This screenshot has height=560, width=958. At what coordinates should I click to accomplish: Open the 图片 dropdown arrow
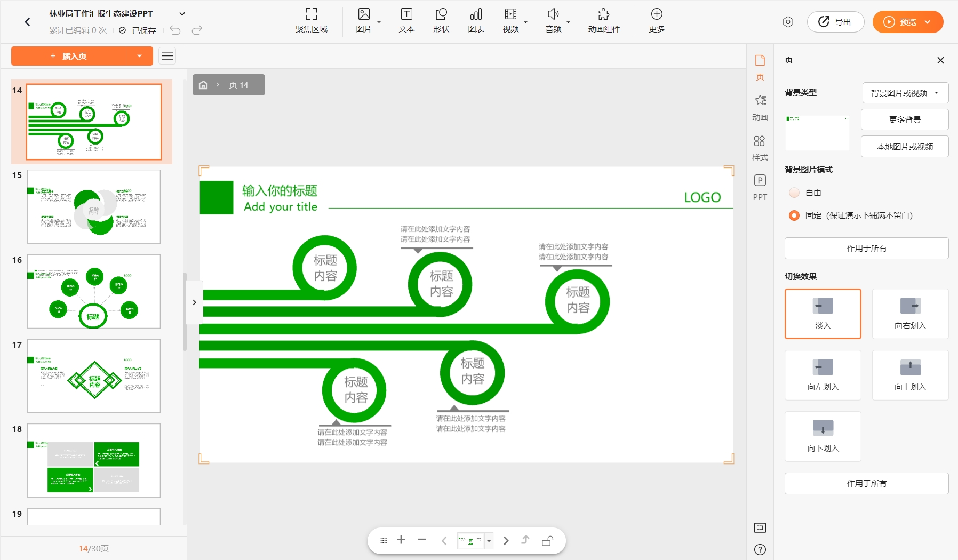coord(379,22)
